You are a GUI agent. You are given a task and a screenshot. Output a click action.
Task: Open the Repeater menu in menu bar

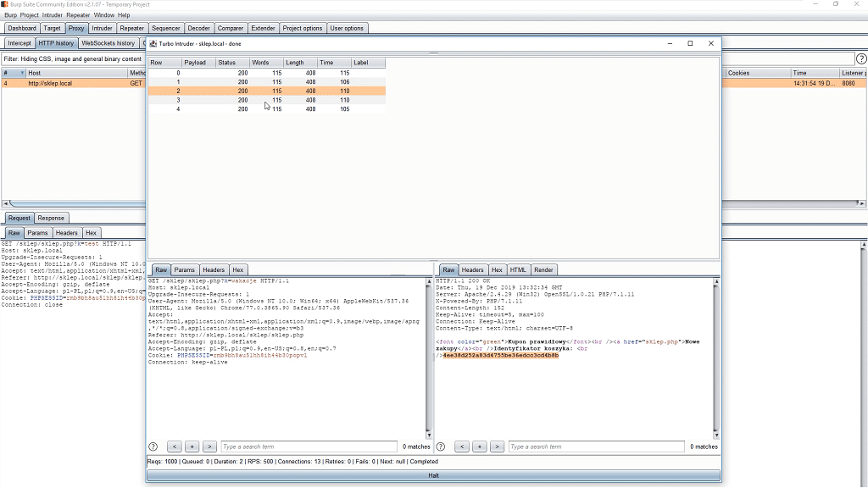coord(78,15)
